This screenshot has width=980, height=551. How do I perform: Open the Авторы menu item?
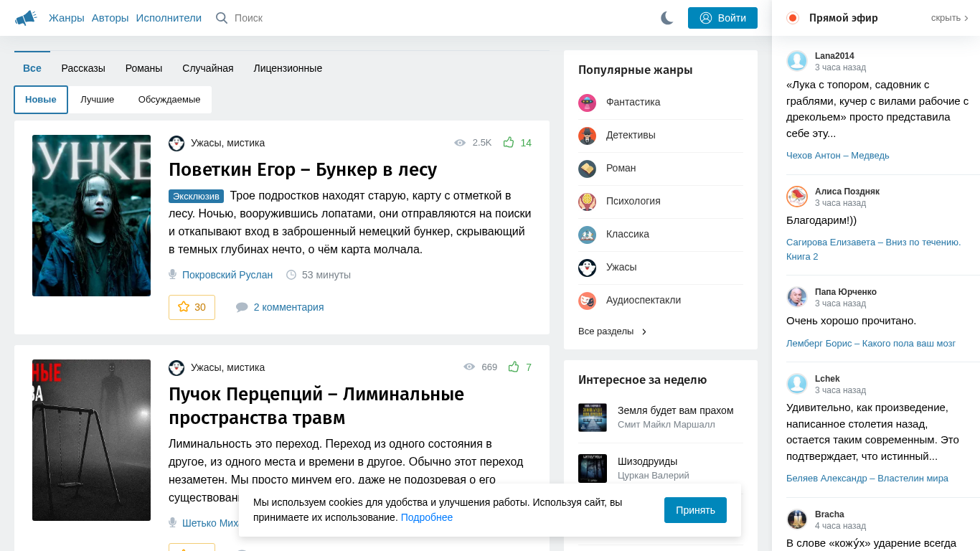[110, 18]
